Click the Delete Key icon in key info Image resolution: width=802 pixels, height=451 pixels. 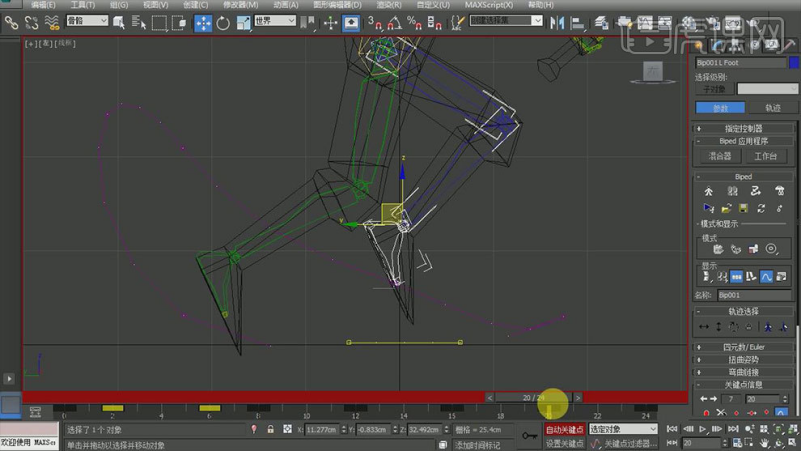(721, 413)
